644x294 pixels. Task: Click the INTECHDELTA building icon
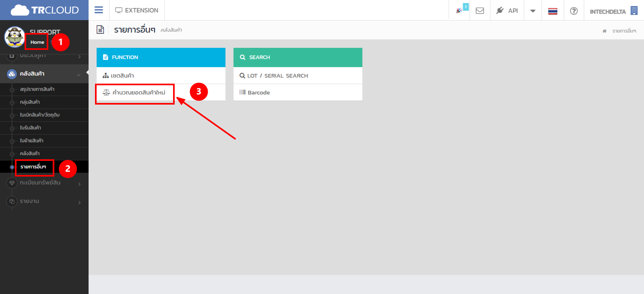point(634,11)
